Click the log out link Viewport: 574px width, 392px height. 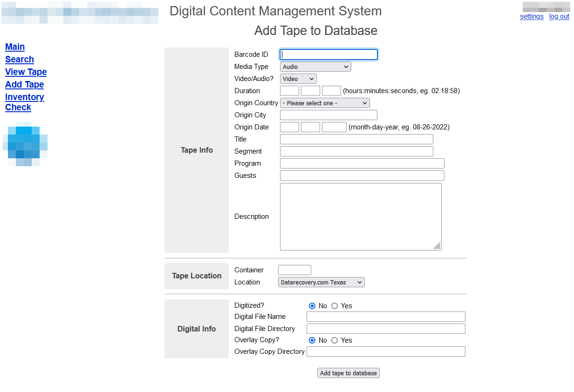point(559,16)
